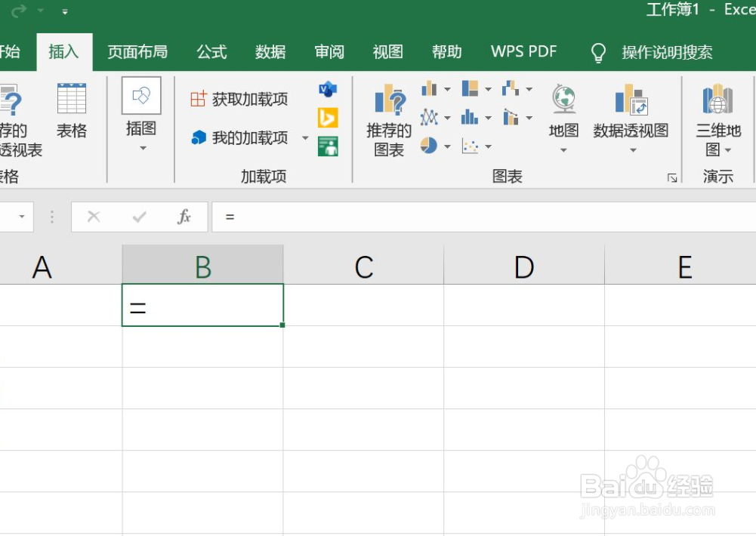756x536 pixels.
Task: Insert a Bing Maps add-in
Action: coord(328,118)
